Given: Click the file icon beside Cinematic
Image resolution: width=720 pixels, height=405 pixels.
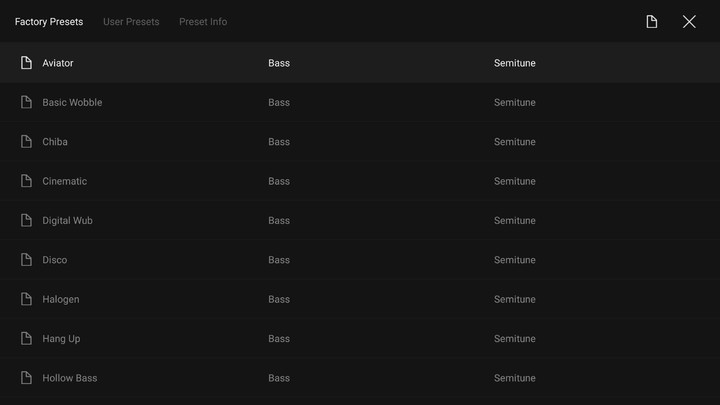Looking at the screenshot, I should (27, 181).
